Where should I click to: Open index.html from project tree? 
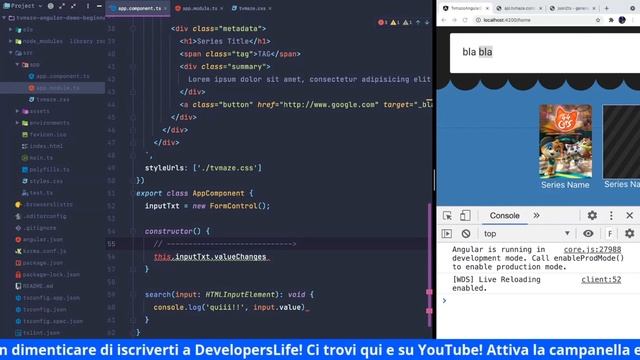pos(42,146)
